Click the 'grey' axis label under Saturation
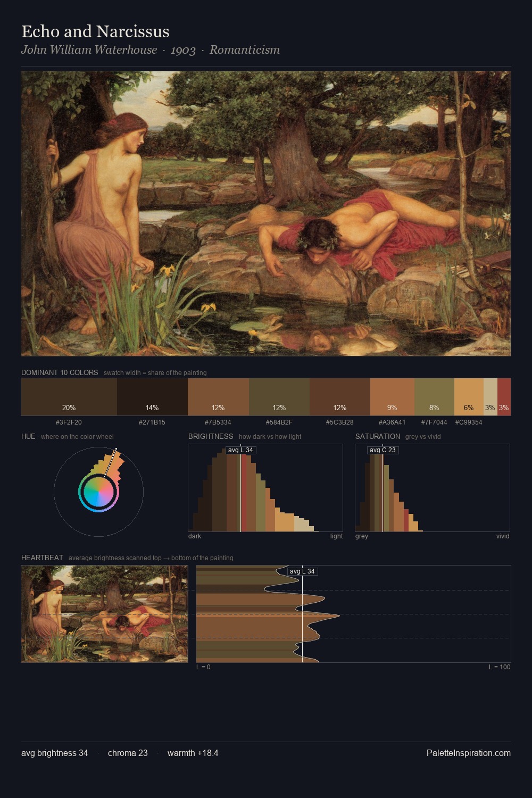 click(x=362, y=536)
